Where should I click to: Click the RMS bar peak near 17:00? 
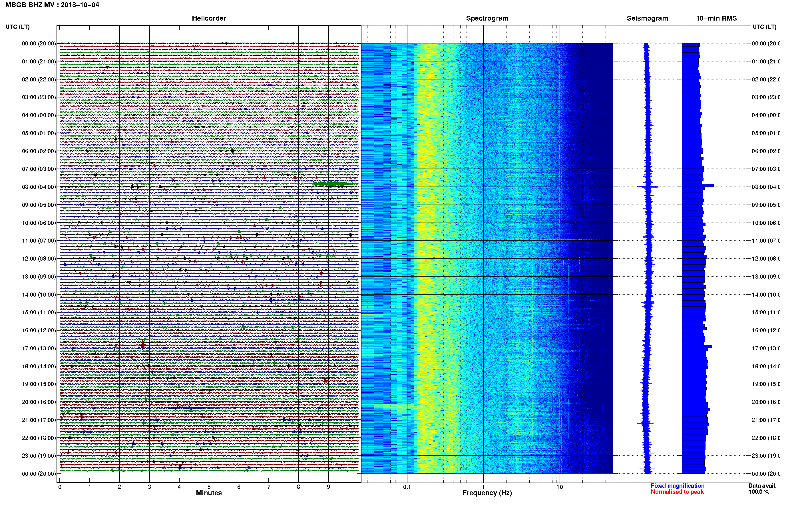[x=697, y=346]
